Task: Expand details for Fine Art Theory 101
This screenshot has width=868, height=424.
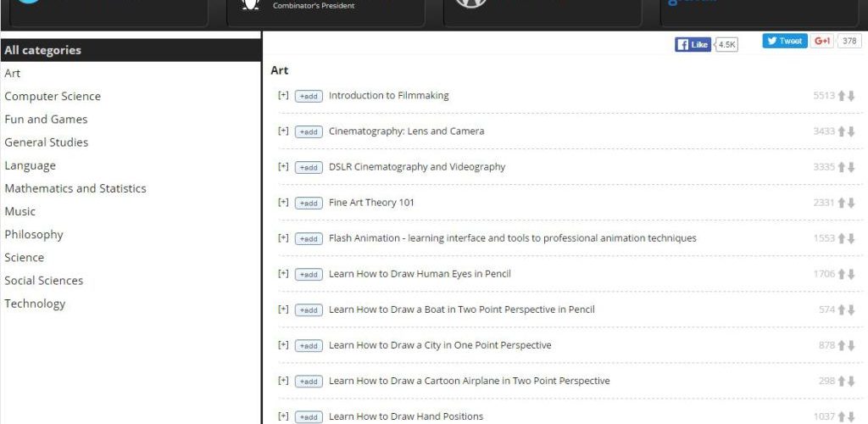Action: tap(283, 202)
